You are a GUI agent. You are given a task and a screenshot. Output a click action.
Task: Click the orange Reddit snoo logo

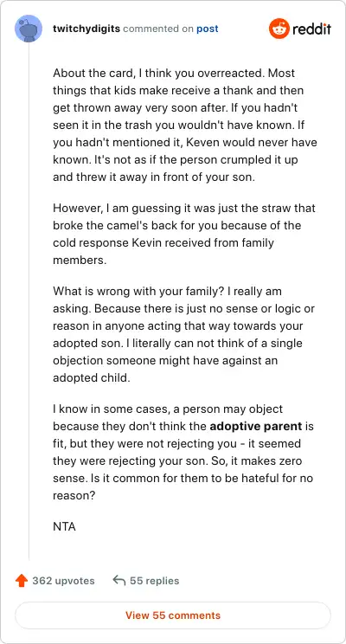point(279,29)
